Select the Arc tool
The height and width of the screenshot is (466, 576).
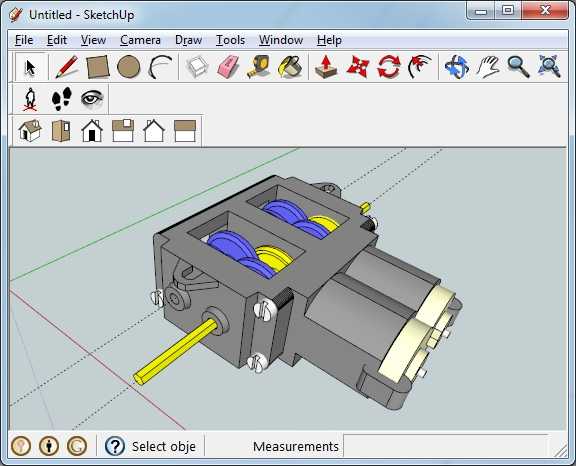(160, 67)
